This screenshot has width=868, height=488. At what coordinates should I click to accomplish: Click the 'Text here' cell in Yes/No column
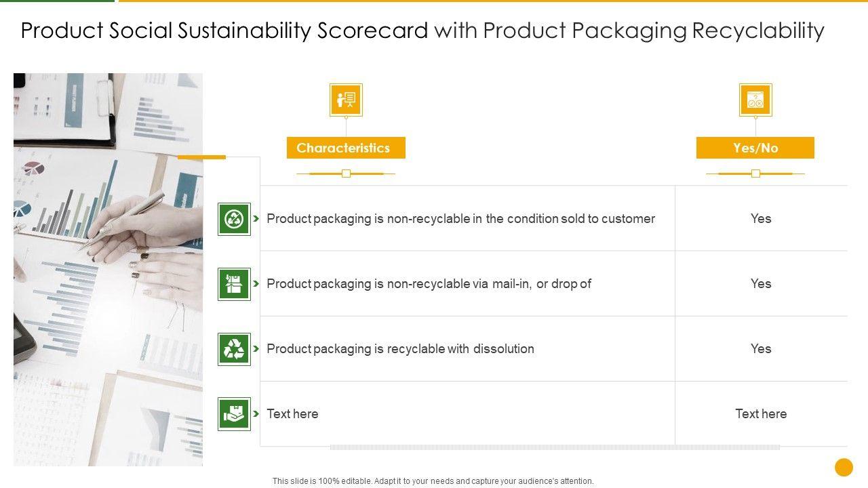(761, 414)
